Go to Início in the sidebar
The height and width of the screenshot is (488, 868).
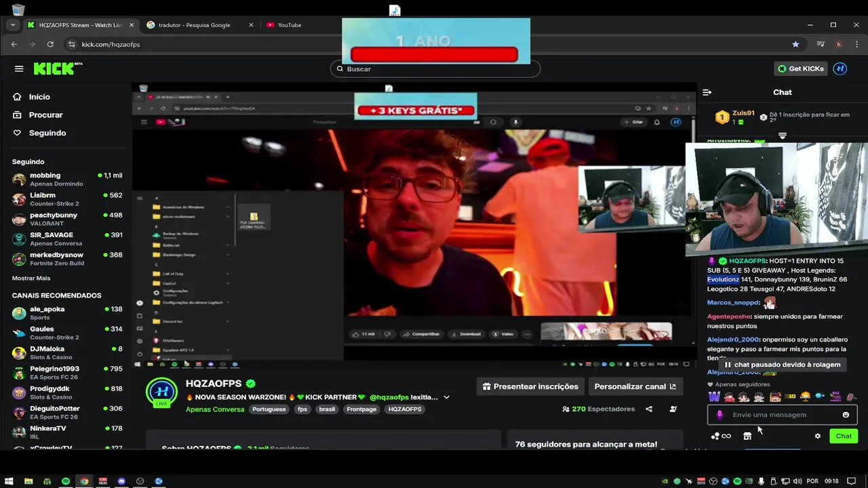[32, 97]
